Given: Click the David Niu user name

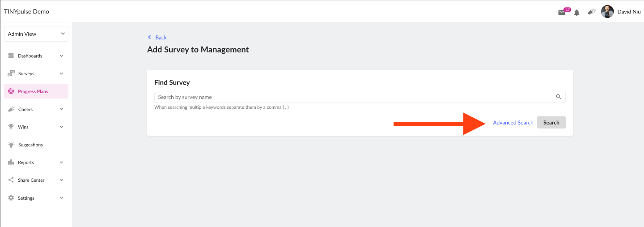Looking at the screenshot, I should pos(629,12).
